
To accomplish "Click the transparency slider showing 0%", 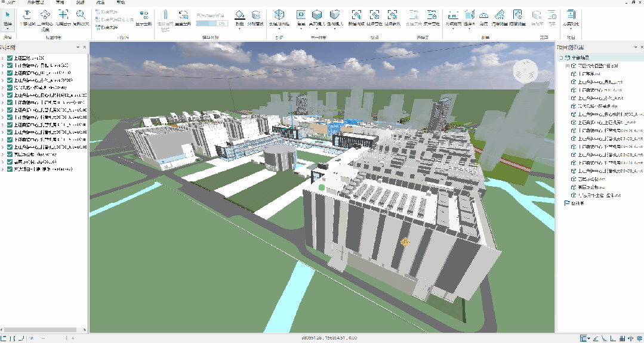I will (211, 23).
